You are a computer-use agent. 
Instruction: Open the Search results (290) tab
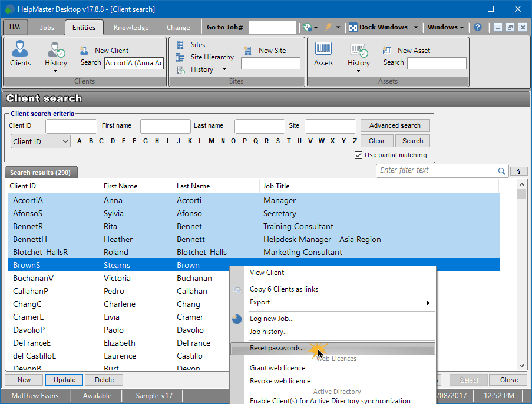tap(41, 173)
